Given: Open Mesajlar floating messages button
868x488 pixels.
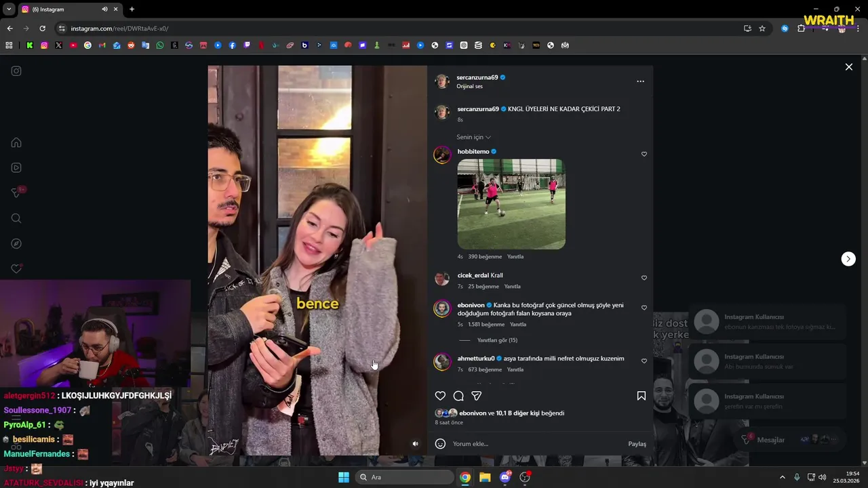Looking at the screenshot, I should (789, 440).
